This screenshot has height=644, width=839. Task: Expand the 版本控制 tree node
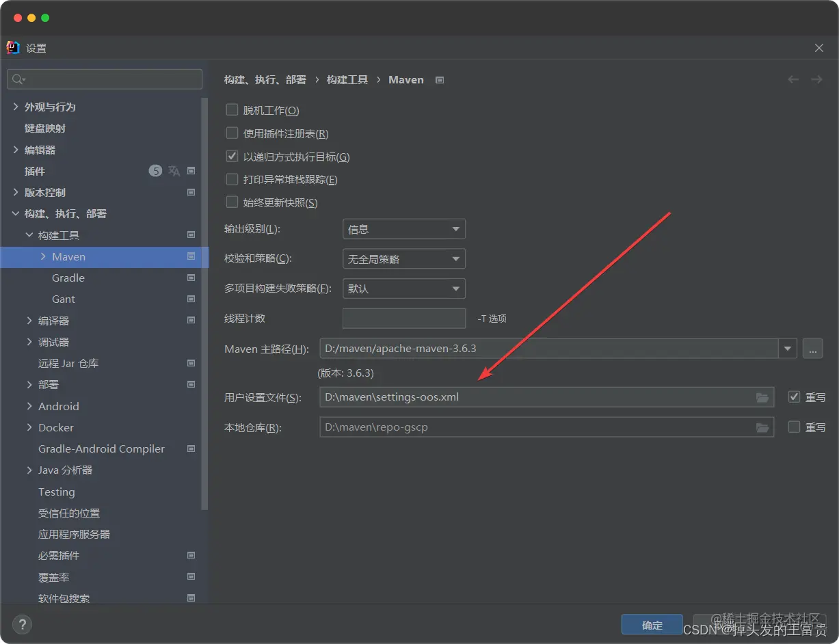[x=16, y=193]
